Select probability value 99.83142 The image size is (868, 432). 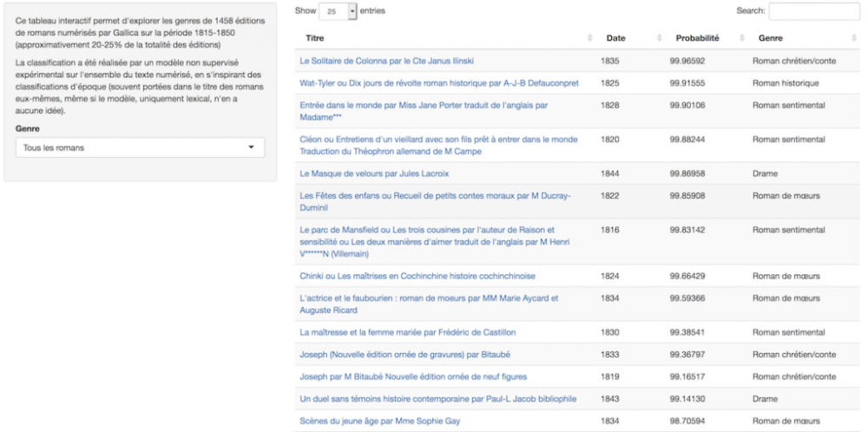click(687, 230)
